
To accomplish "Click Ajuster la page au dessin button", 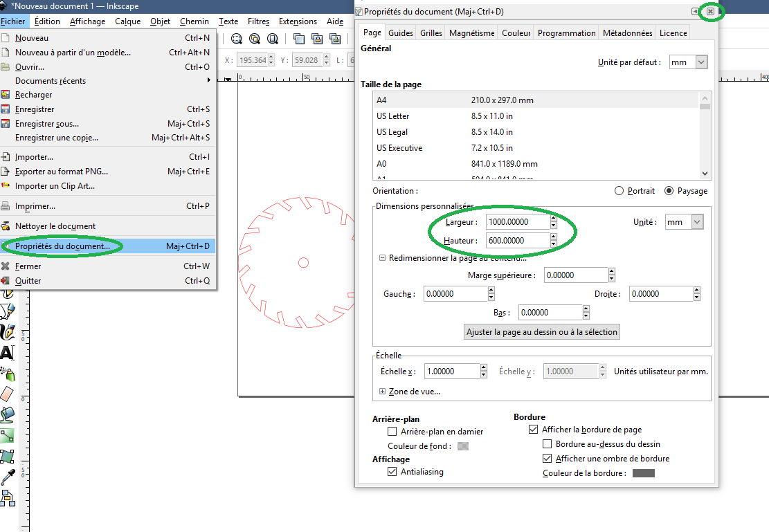I will coord(542,332).
